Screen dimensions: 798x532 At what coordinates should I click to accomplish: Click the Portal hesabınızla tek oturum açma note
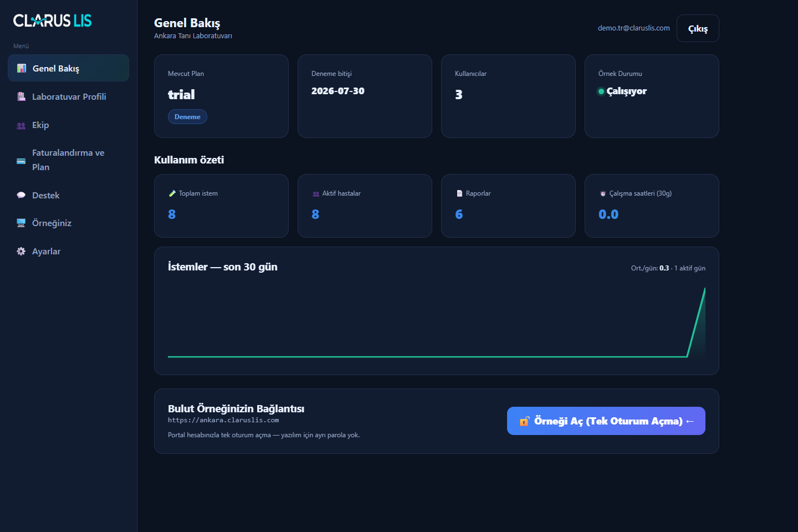point(264,435)
